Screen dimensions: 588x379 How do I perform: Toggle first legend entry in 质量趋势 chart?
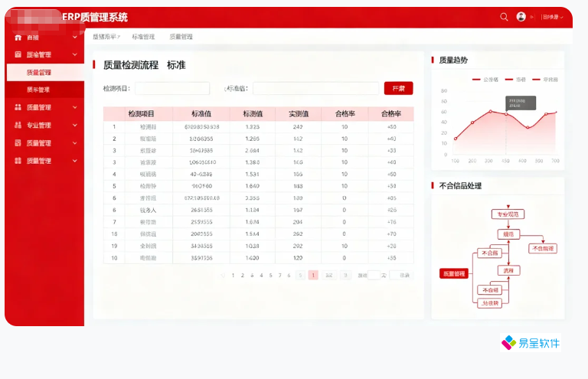[485, 80]
